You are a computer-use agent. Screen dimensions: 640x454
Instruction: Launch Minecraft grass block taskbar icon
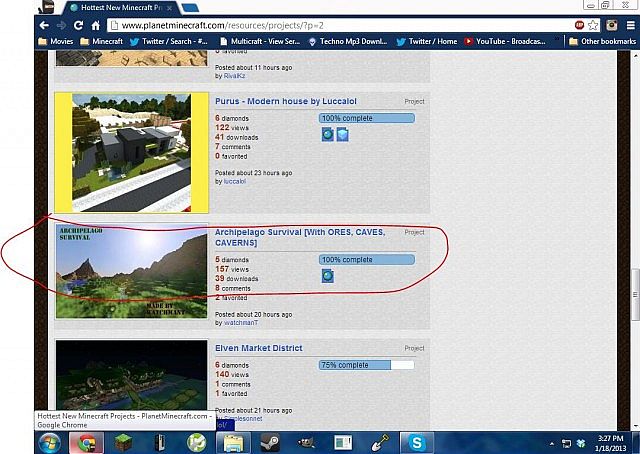[123, 443]
